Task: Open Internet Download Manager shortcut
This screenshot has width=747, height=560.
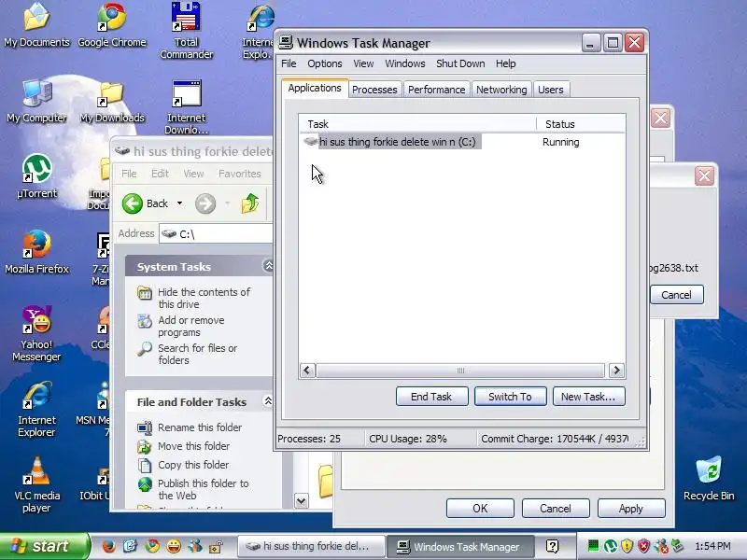Action: click(186, 106)
